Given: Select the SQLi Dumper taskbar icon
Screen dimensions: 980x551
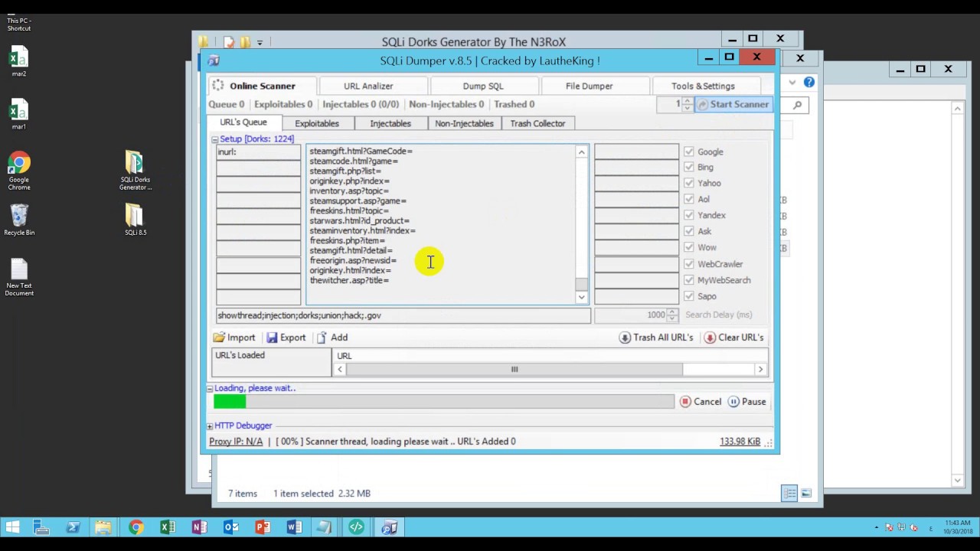Looking at the screenshot, I should pyautogui.click(x=389, y=527).
